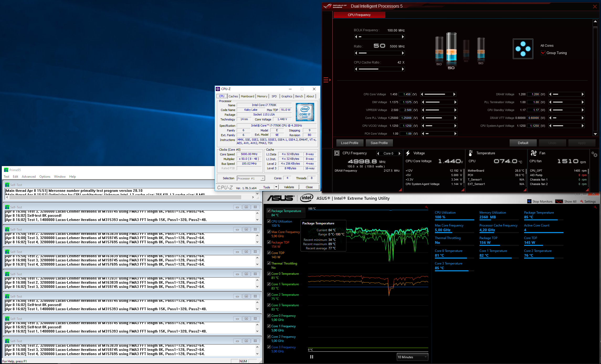The height and width of the screenshot is (364, 601).
Task: Open the Options menu in Prime95
Action: (45, 177)
